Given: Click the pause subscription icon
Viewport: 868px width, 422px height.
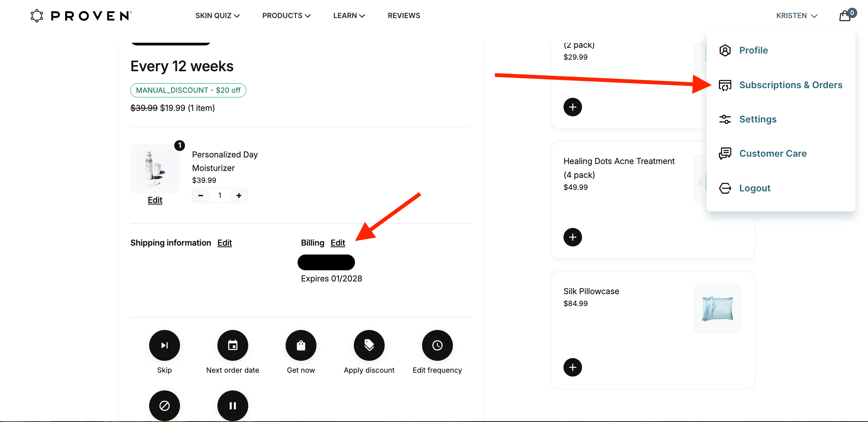Looking at the screenshot, I should 233,406.
